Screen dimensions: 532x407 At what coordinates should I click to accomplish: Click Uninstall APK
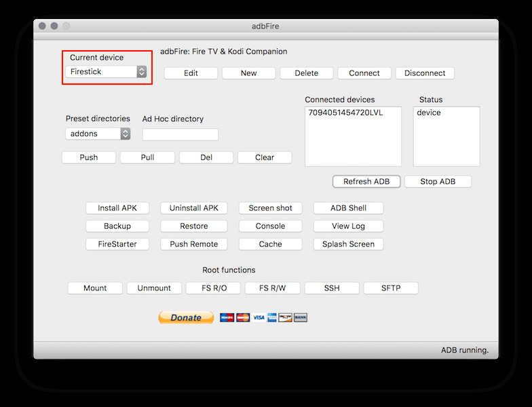point(194,208)
